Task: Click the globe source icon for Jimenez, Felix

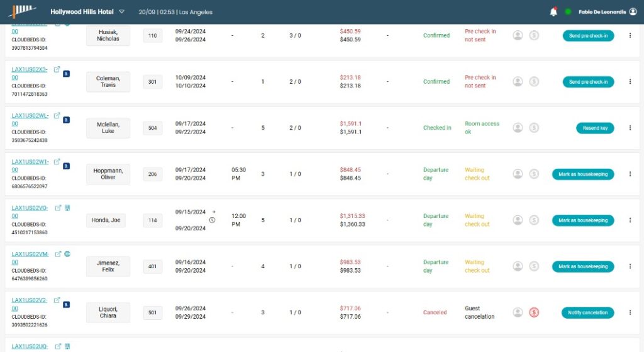Action: pos(67,254)
